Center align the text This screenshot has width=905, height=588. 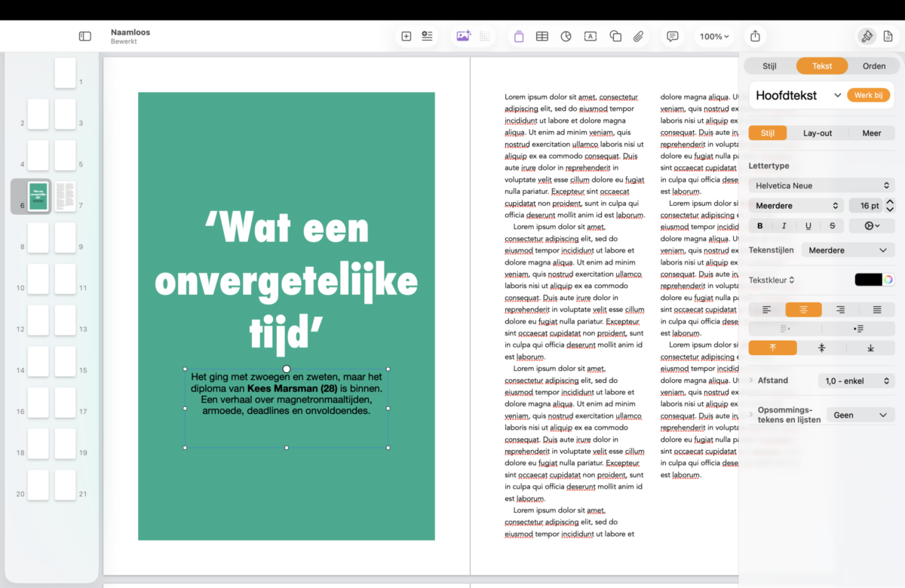click(803, 309)
